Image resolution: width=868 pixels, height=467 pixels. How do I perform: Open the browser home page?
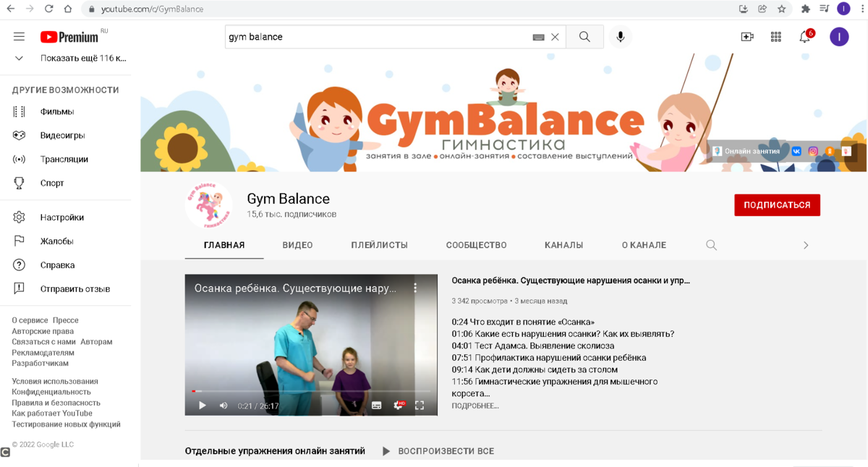pos(68,9)
